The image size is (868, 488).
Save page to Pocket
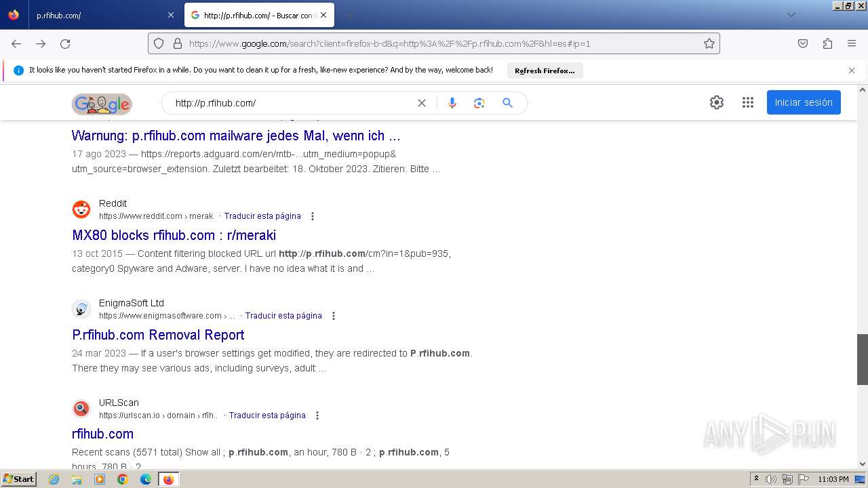point(803,43)
